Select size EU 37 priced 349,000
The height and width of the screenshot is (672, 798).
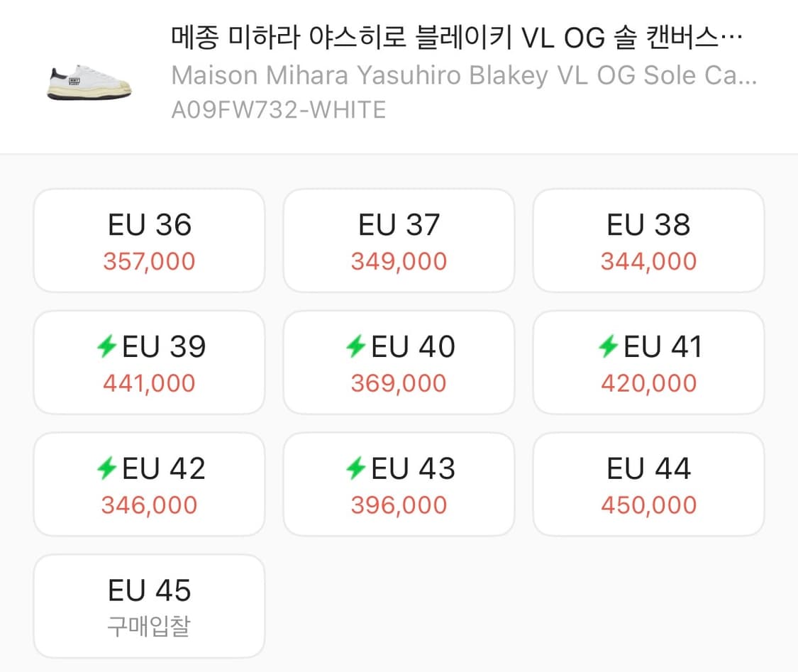click(x=398, y=240)
